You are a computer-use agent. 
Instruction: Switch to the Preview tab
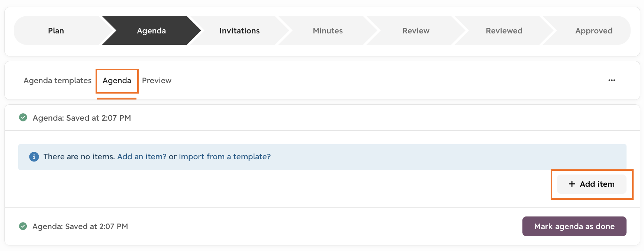[x=157, y=81]
